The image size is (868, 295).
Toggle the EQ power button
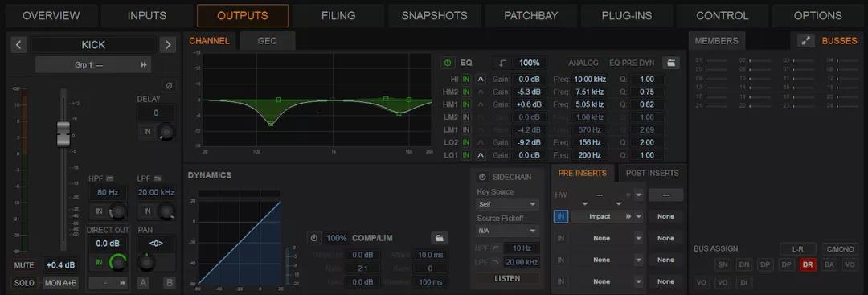click(x=448, y=63)
